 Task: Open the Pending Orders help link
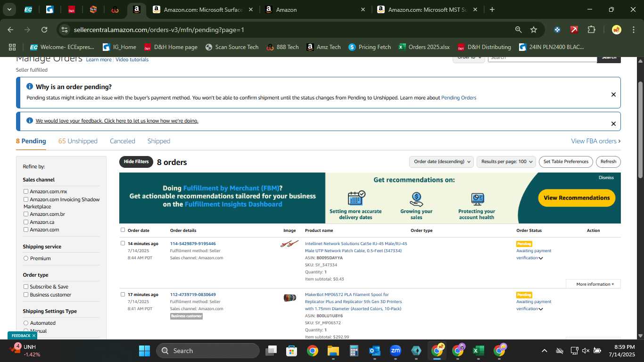click(x=459, y=98)
